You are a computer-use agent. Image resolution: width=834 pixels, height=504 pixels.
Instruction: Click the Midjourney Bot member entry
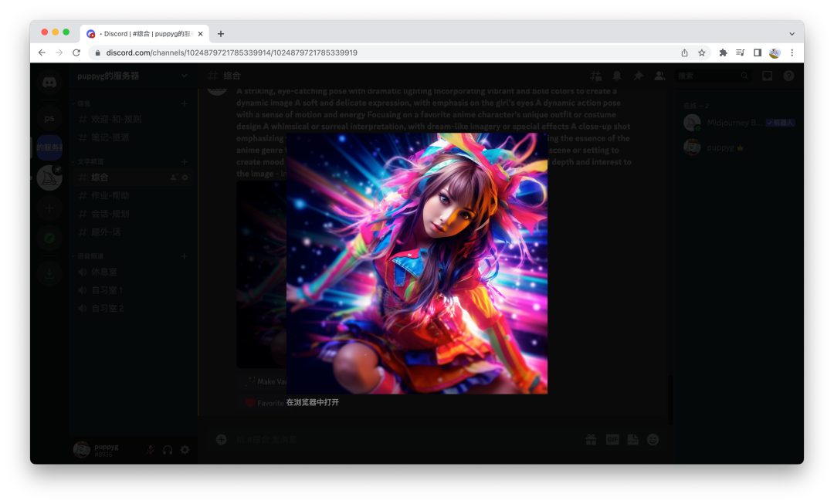(734, 123)
